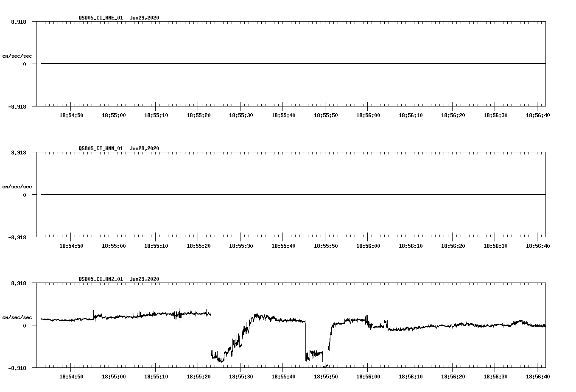Image resolution: width=576 pixels, height=392 pixels.
Task: Click the 8.918 upper limit of HNZ plot
Action: 19,283
